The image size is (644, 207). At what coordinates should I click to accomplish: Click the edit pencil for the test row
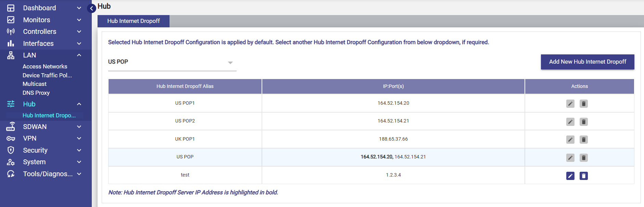(x=570, y=176)
